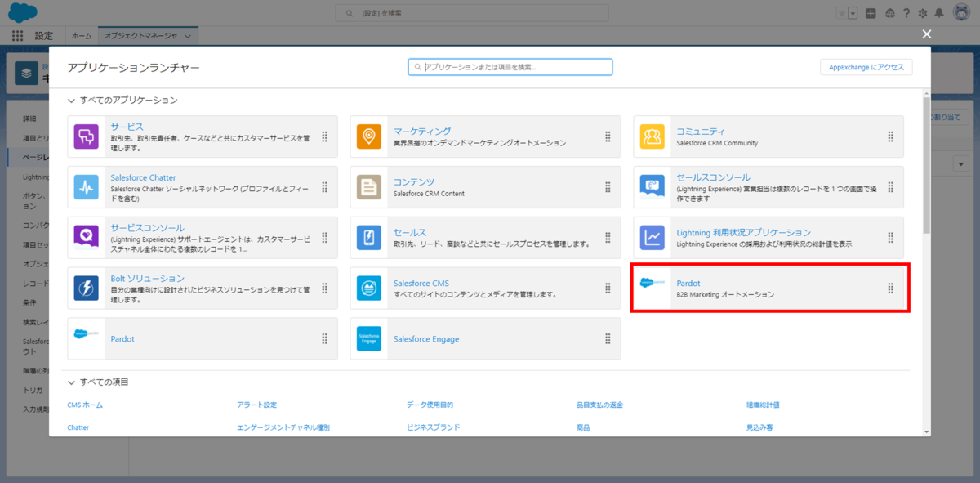Click the global actions plus icon
Screen dimensions: 980x483
click(871, 13)
